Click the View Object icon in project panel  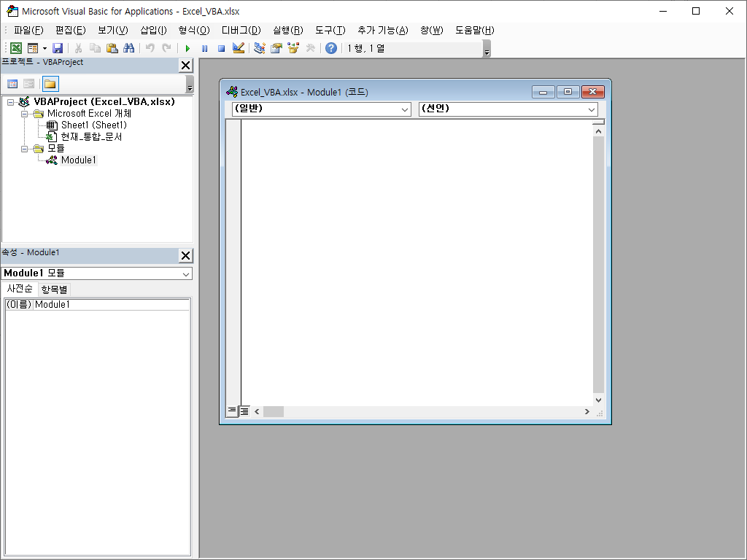pos(28,84)
